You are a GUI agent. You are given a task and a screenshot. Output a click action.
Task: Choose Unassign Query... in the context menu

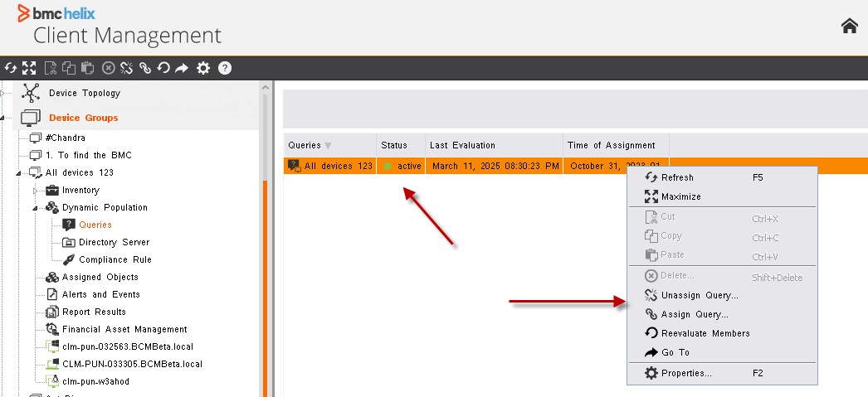pyautogui.click(x=722, y=295)
